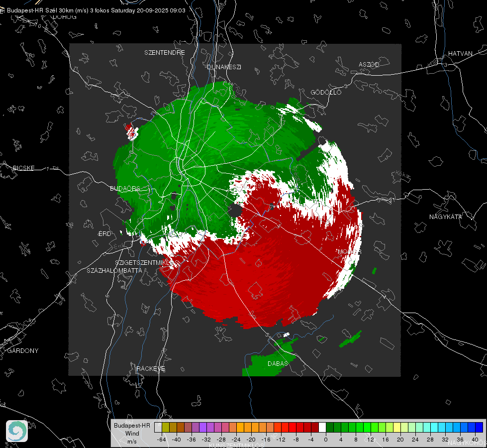Click the small icon before the Budapest-HR title

pyautogui.click(x=2, y=10)
